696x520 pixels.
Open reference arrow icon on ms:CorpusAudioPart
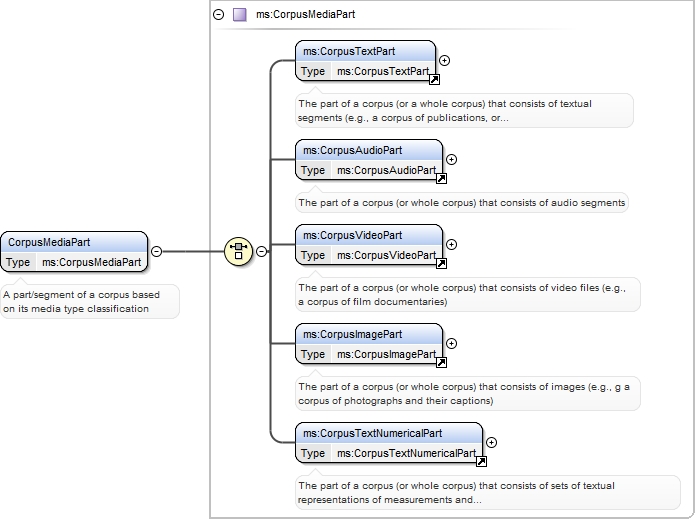tap(441, 179)
